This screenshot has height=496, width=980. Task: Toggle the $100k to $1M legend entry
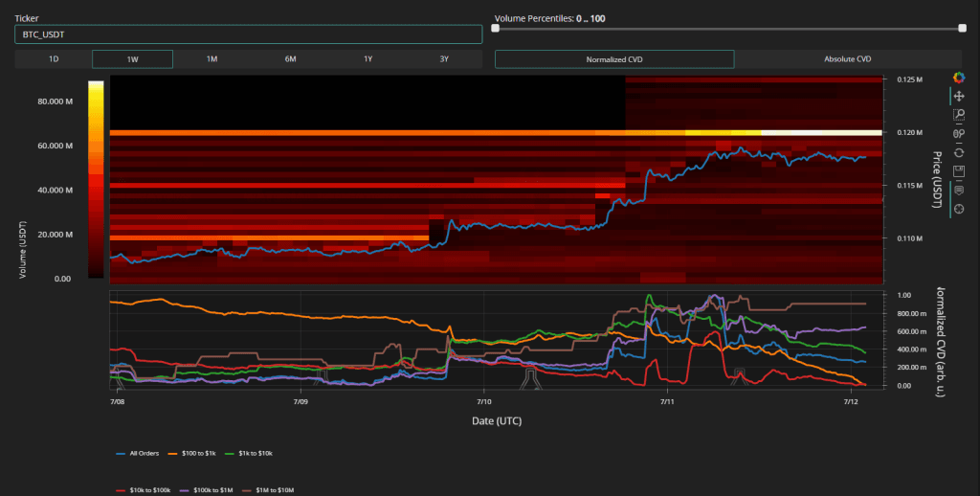tap(207, 489)
